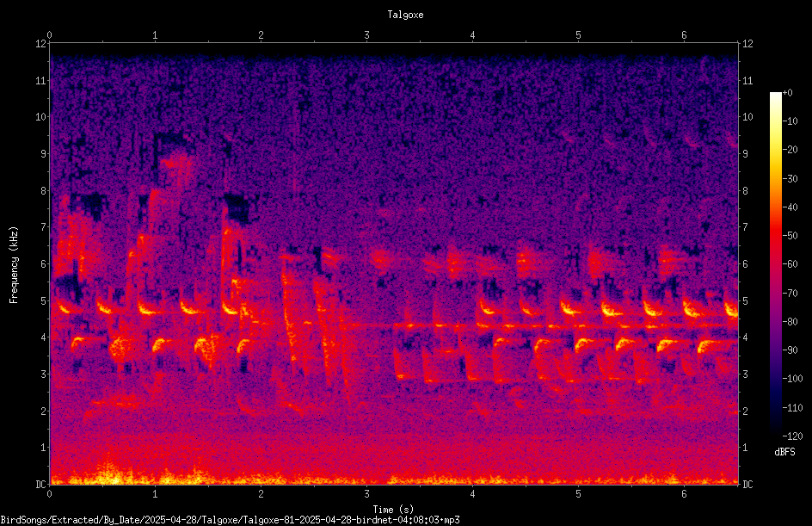This screenshot has width=812, height=526.
Task: Click the top white end of the color scale bar
Action: (x=776, y=95)
